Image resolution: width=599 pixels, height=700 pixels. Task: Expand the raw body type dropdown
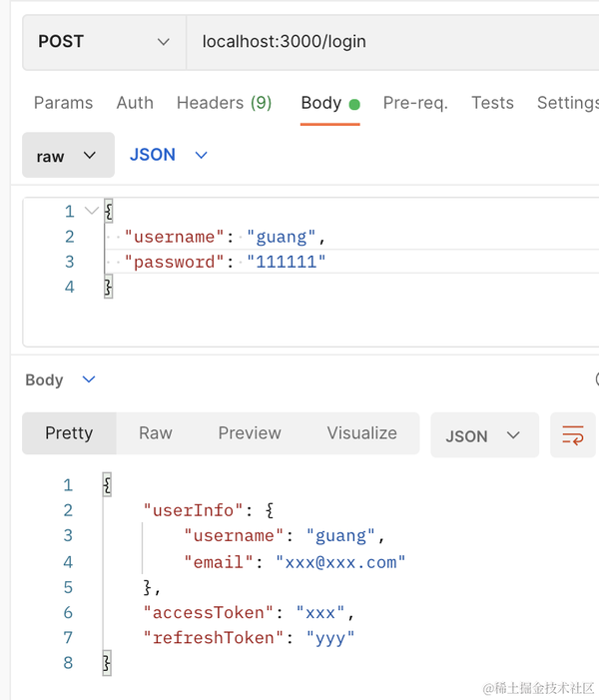pos(67,156)
